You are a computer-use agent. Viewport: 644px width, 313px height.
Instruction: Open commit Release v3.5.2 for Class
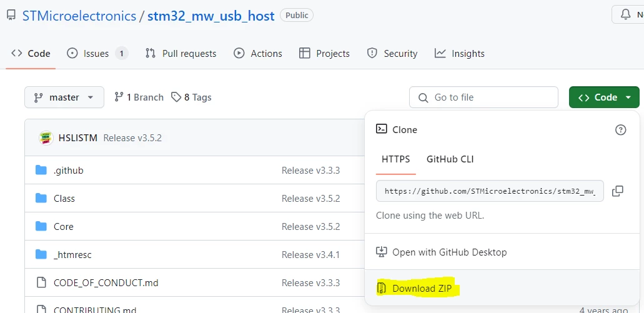coord(310,199)
